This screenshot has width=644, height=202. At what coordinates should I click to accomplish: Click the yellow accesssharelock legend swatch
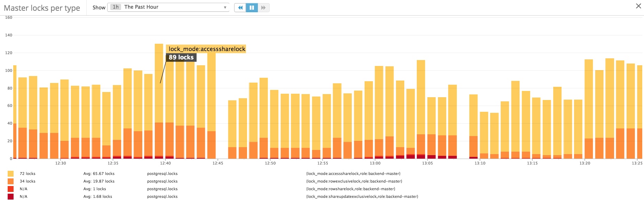(11, 174)
